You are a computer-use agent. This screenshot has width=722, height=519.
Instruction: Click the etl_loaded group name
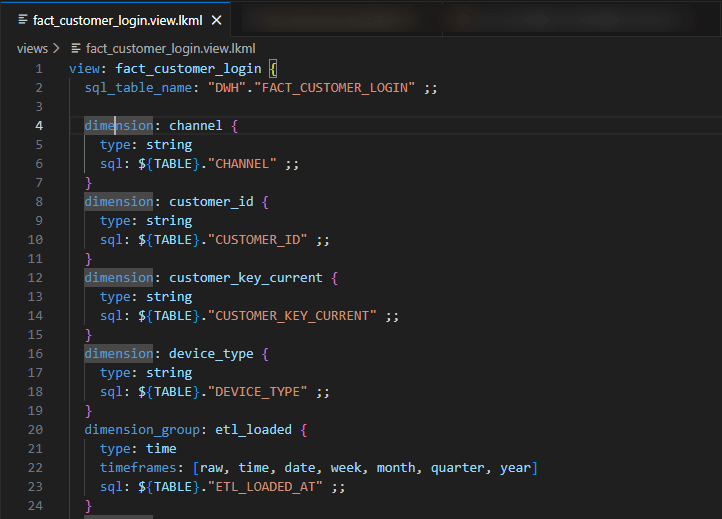pyautogui.click(x=254, y=430)
